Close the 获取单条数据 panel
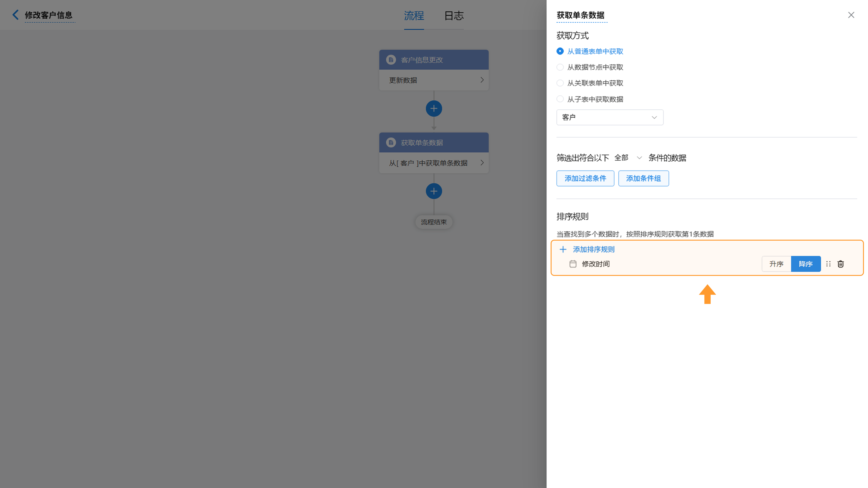 [x=851, y=15]
